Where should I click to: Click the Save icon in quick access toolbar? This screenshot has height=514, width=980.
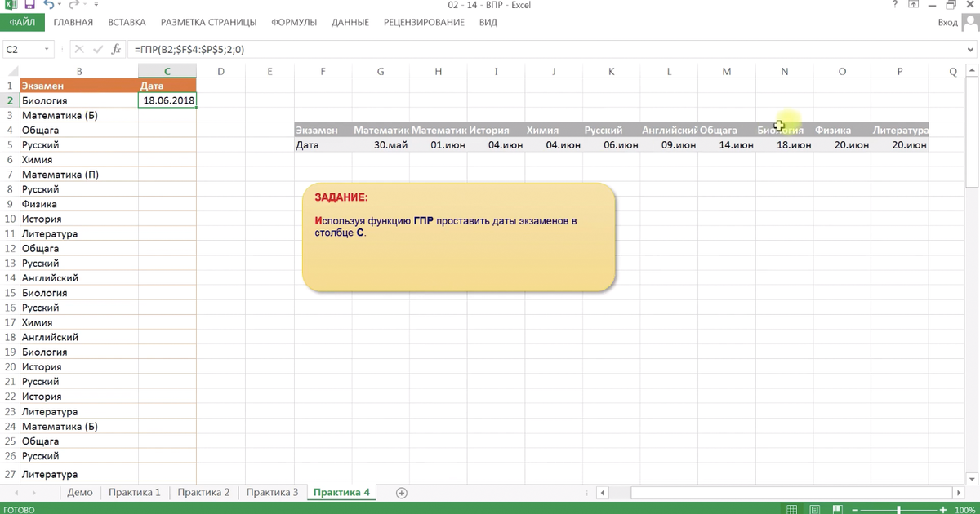[30, 6]
